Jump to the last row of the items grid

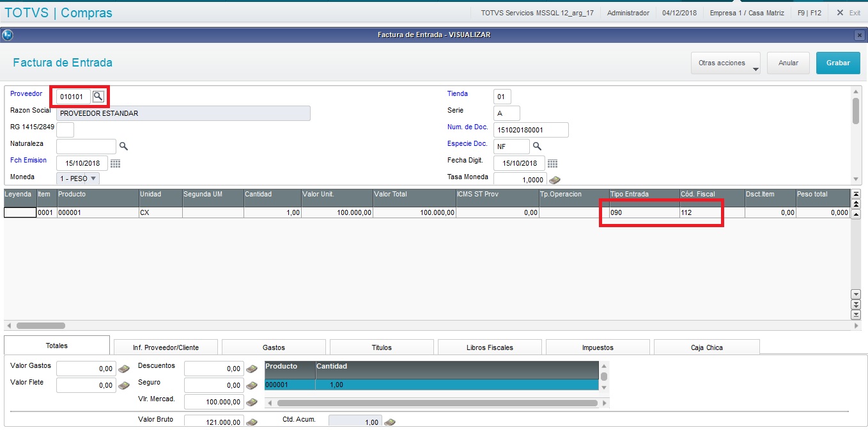click(x=856, y=314)
